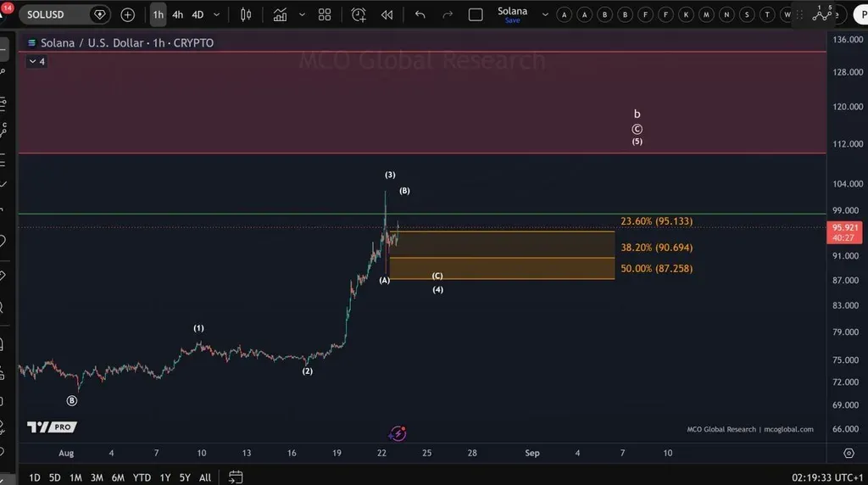Screen dimensions: 868x485
Task: Select the 38.20% (90.694) Fibonacci label
Action: [x=657, y=248]
